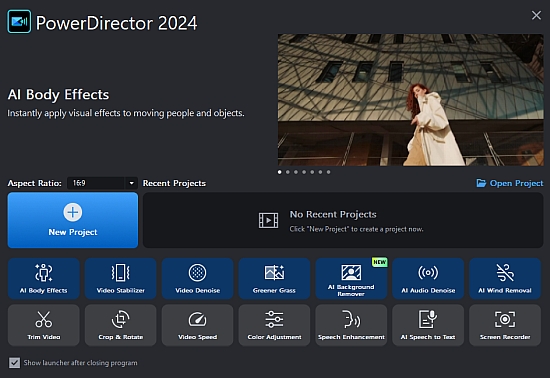
Task: Click the 'No Recent Projects' text
Action: (333, 214)
